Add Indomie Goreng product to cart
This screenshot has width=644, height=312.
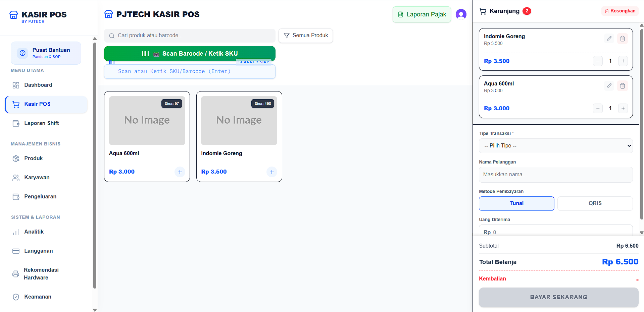[x=272, y=172]
